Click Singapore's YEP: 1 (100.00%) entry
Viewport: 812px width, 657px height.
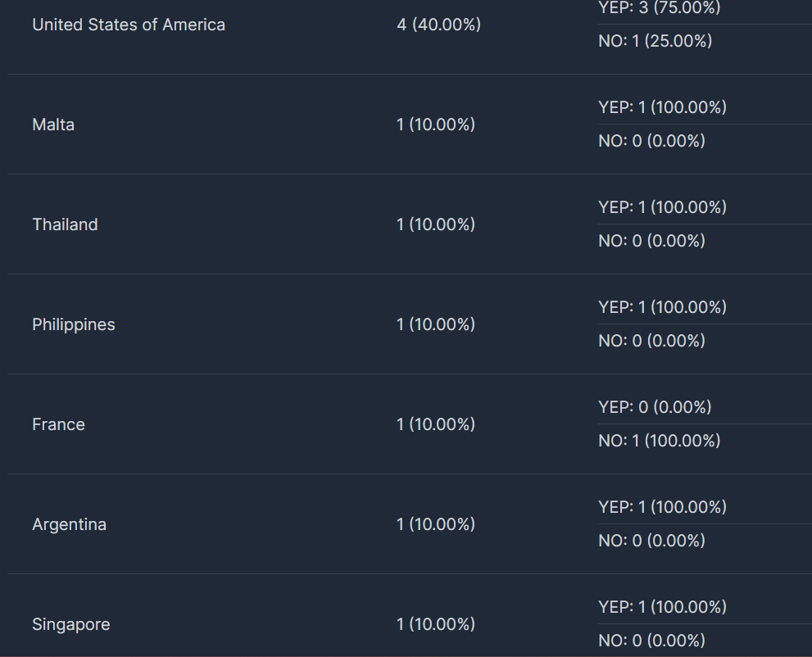662,607
